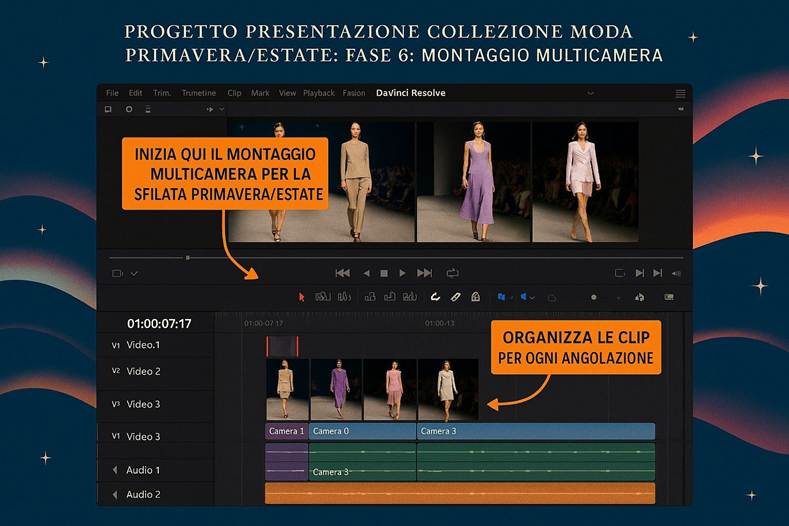
Task: Open the Trim menu
Action: click(162, 93)
